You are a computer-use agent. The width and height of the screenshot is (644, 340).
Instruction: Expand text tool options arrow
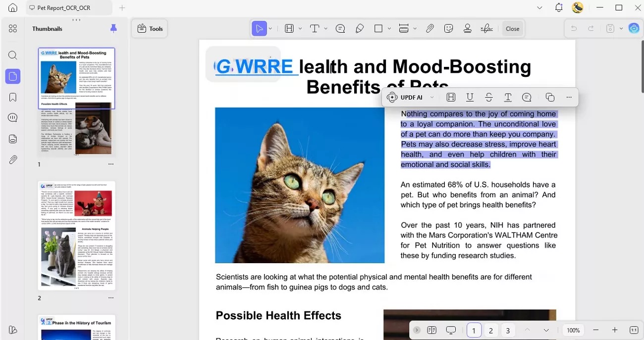click(325, 29)
